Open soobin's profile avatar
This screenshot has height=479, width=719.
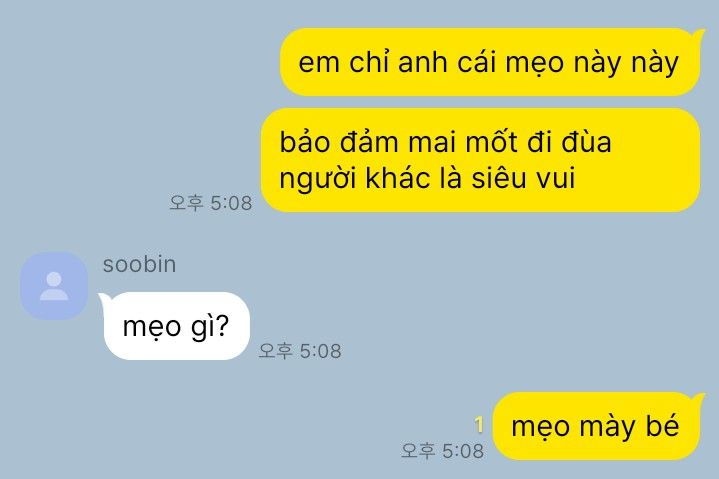(54, 286)
